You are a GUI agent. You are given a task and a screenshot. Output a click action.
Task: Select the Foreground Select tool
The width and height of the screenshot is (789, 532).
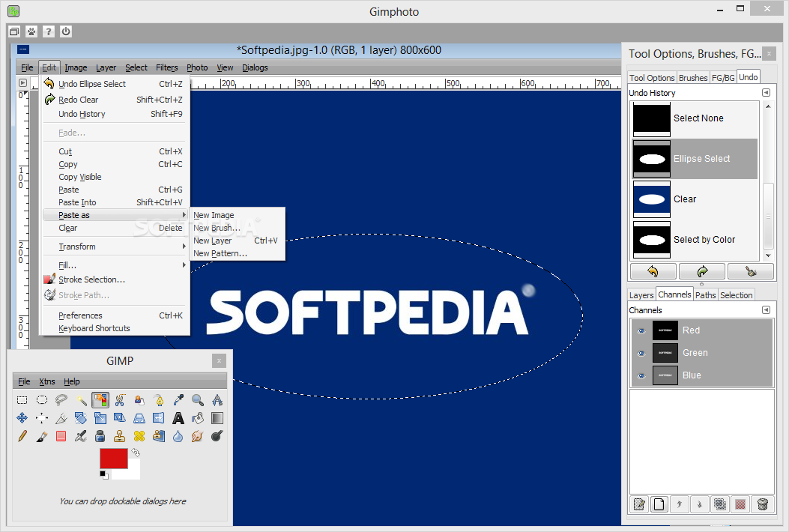(139, 401)
